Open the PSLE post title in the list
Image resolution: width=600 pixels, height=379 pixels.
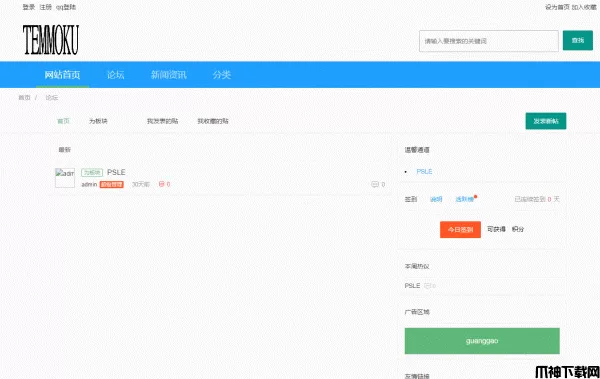point(116,172)
